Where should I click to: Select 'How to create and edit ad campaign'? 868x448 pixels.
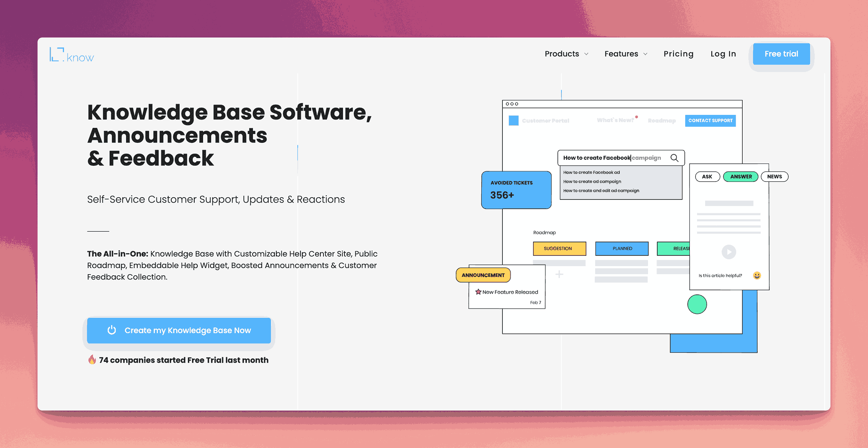pos(601,191)
